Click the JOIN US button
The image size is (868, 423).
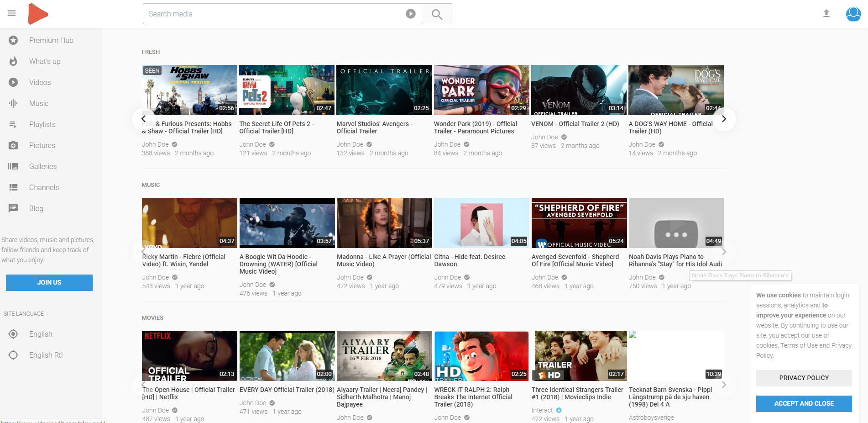(x=49, y=282)
